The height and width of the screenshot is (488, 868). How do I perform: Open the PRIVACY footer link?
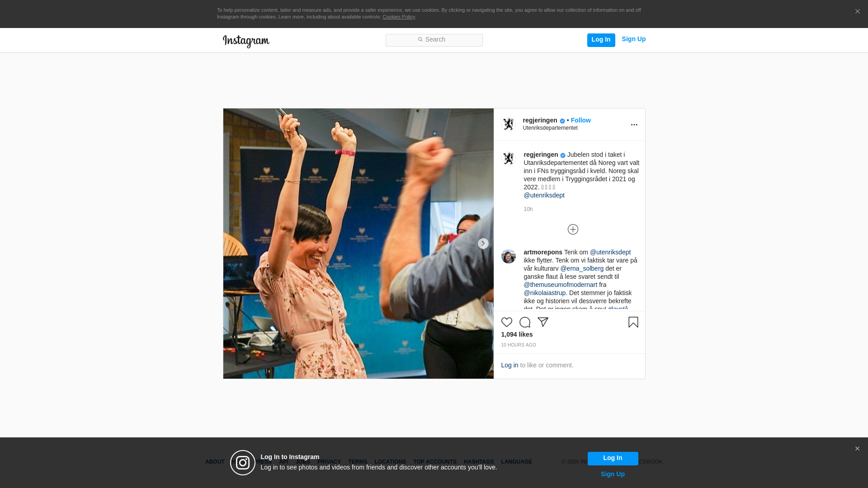329,462
